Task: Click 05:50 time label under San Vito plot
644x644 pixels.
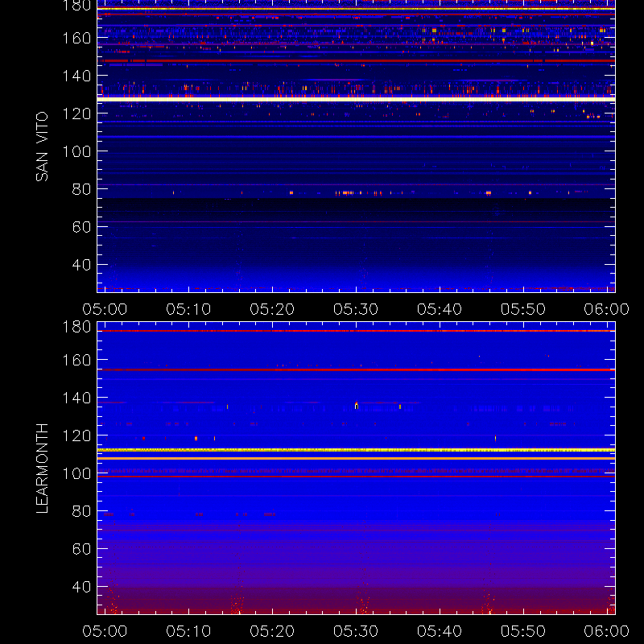Action: tap(523, 309)
